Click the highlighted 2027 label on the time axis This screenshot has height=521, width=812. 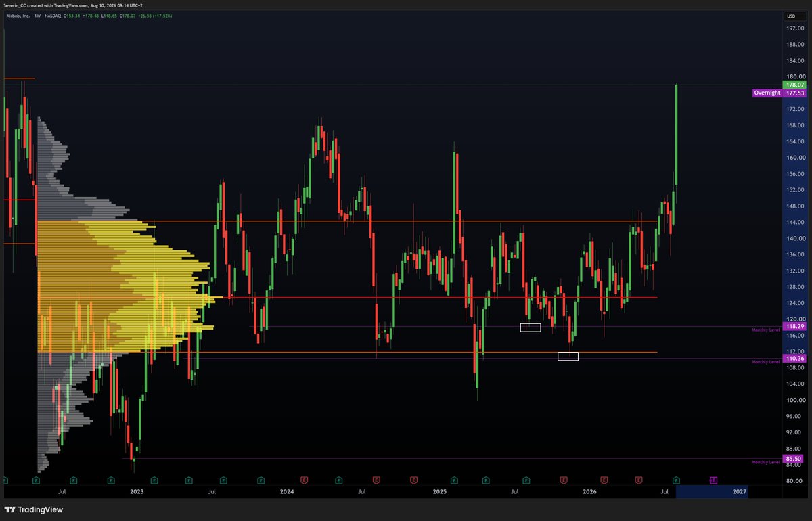tap(740, 492)
